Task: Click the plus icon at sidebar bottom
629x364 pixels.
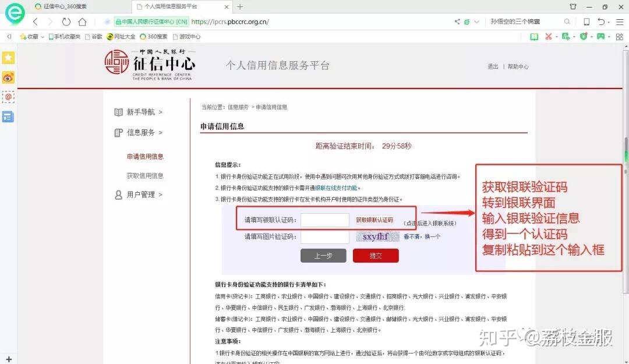Action: pos(9,359)
